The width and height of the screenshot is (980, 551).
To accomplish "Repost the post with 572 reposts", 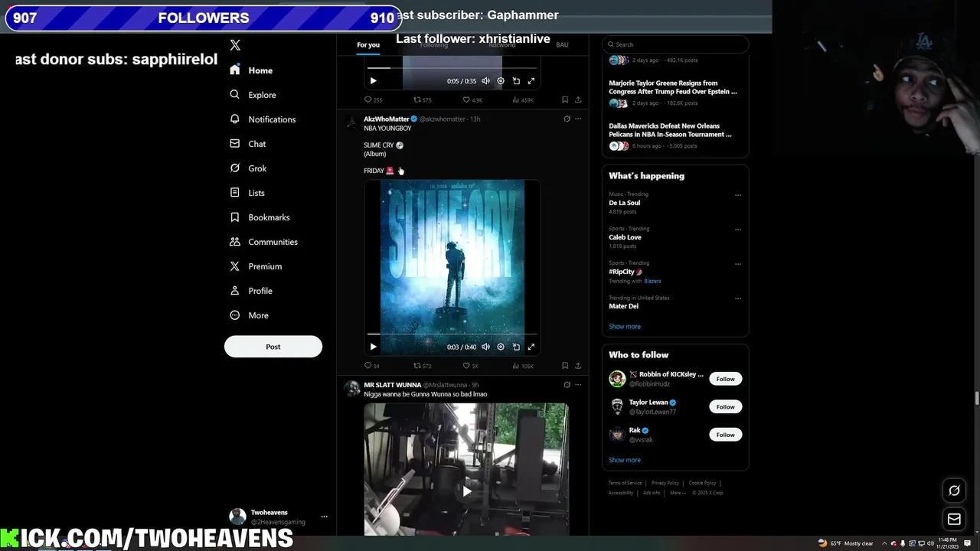I will click(x=423, y=366).
